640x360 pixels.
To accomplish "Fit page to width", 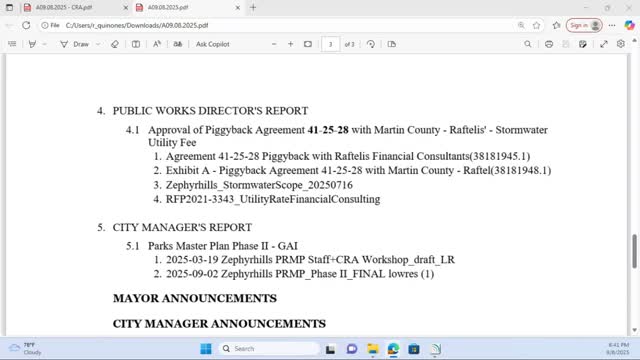I will (308, 44).
